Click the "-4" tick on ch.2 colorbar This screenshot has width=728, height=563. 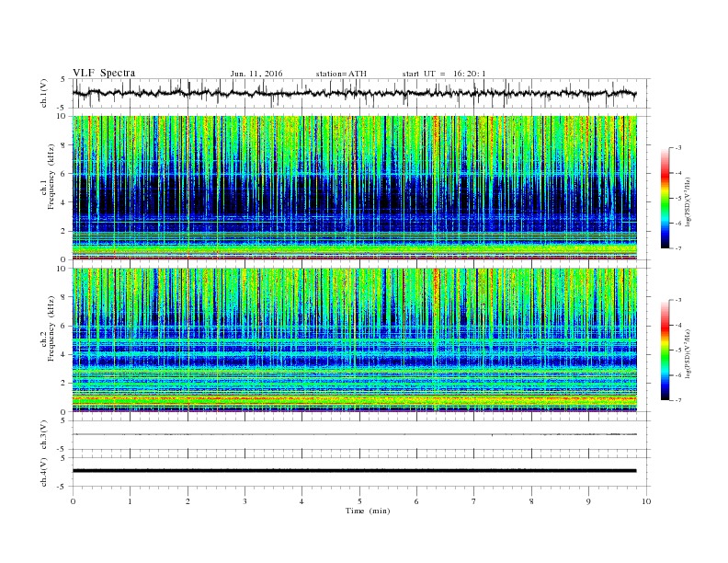[678, 325]
